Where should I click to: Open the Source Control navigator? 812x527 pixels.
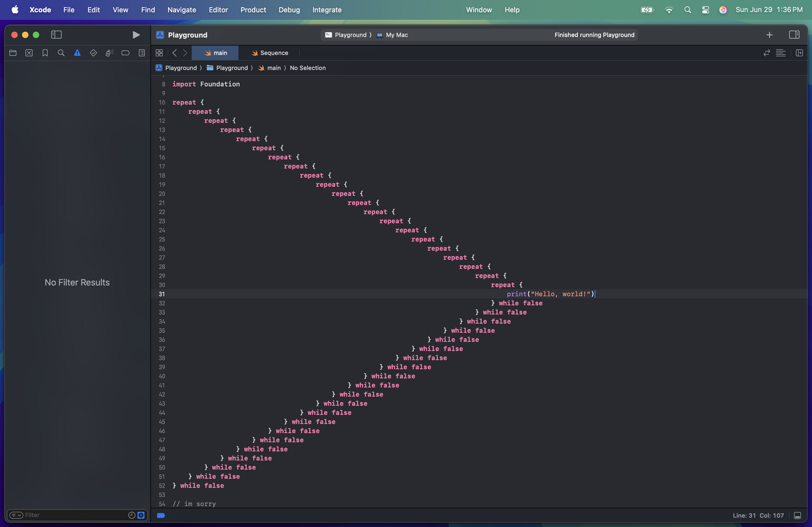pos(29,53)
